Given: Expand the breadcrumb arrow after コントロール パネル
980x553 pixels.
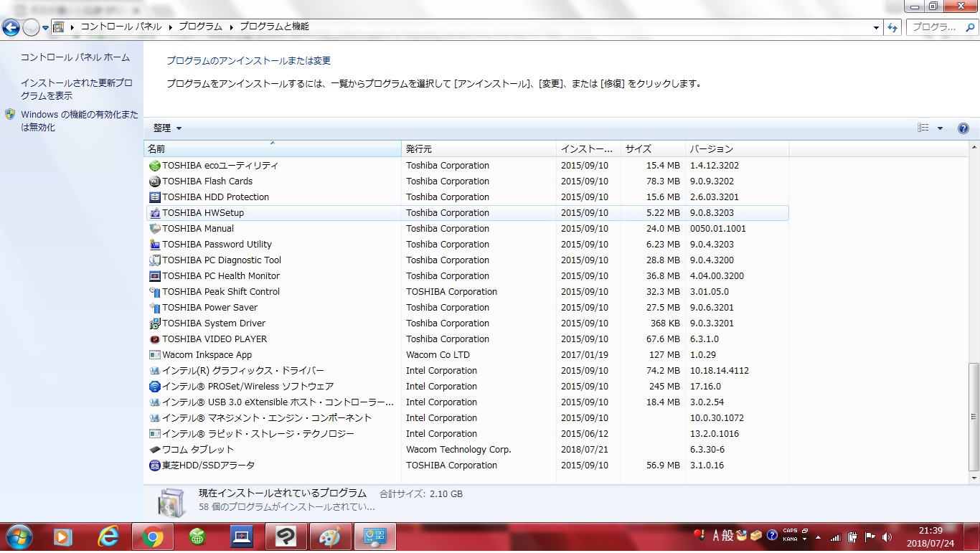Looking at the screenshot, I should 171,27.
